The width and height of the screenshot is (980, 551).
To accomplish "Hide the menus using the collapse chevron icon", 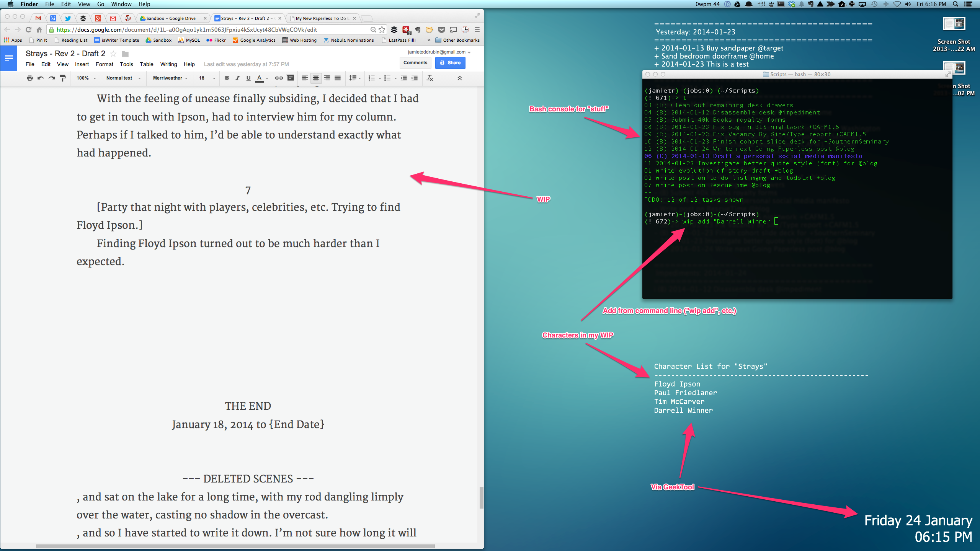I will [460, 78].
